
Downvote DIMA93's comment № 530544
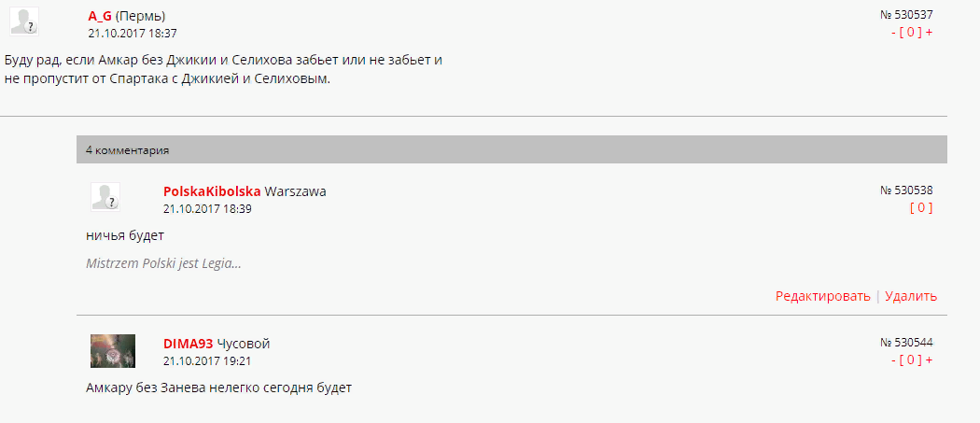click(x=894, y=360)
